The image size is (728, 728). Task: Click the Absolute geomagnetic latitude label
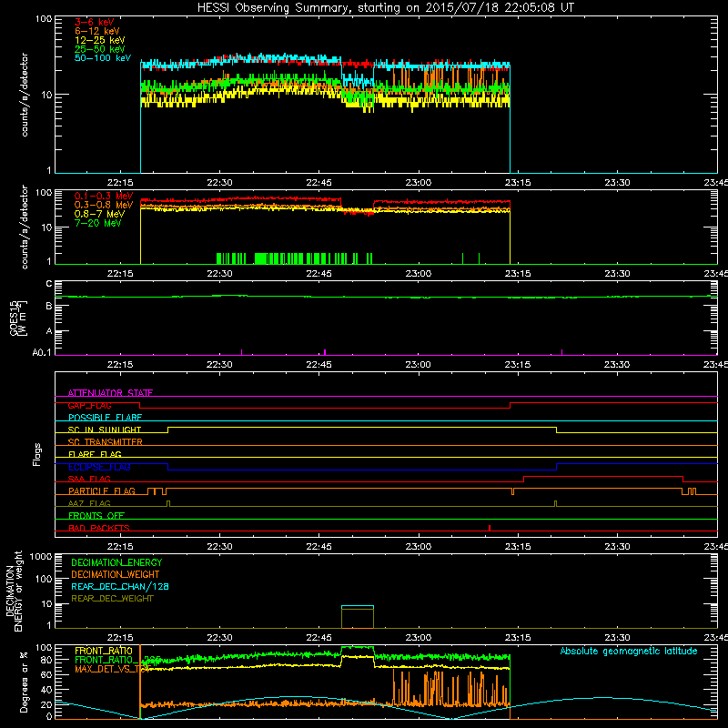point(629,651)
